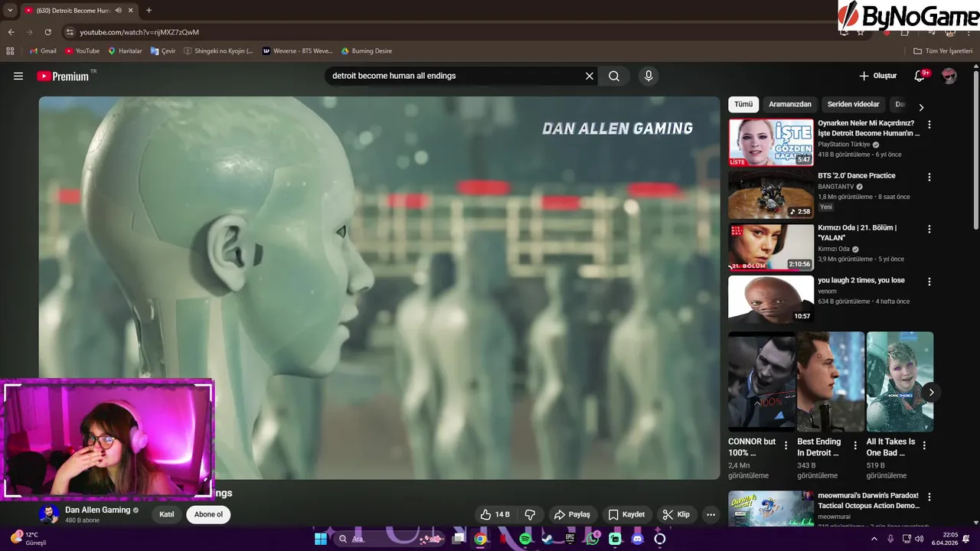Open a new browser tab

[x=149, y=10]
